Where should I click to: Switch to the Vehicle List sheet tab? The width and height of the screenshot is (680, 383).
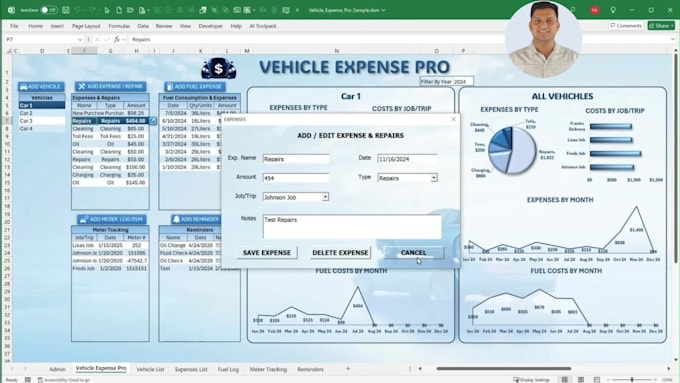pyautogui.click(x=150, y=369)
